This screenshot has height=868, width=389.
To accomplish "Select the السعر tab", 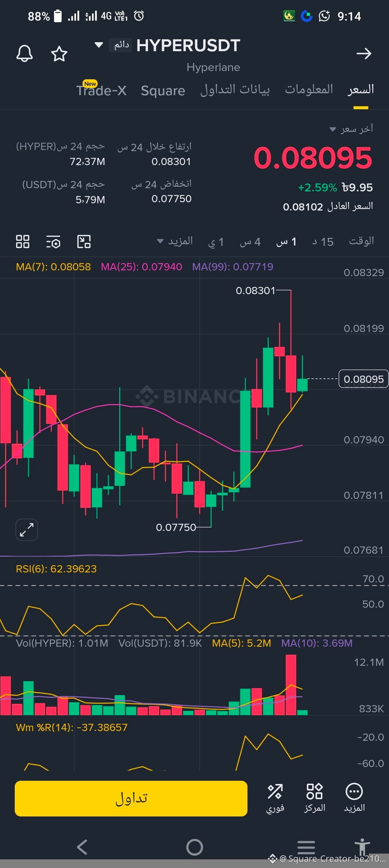I will (361, 89).
